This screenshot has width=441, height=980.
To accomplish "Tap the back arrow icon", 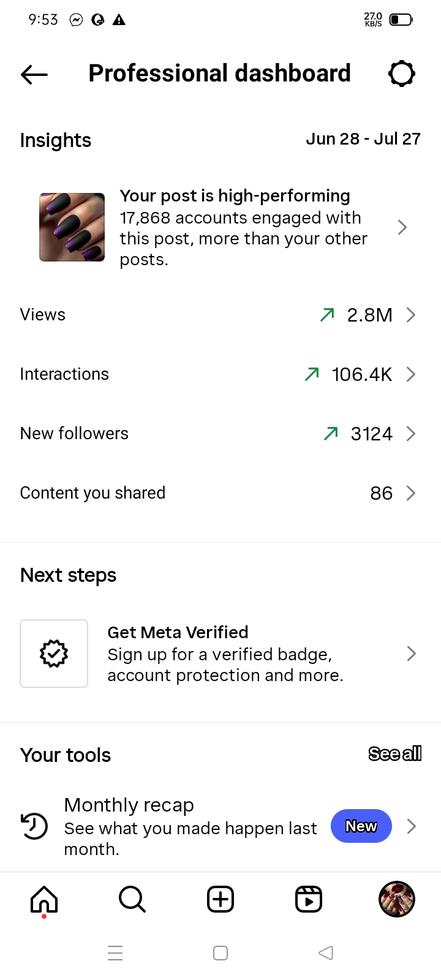I will click(34, 74).
